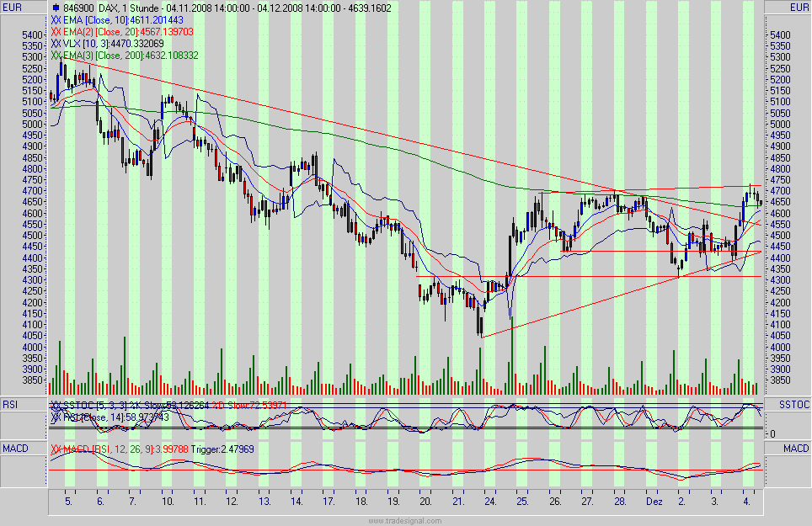The height and width of the screenshot is (526, 812).
Task: Click the date label '10.' on the time axis
Action: (168, 502)
